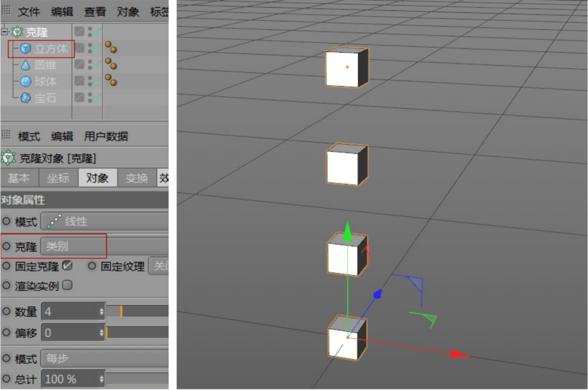
Task: Click the 克隆 name in the object tree
Action: pyautogui.click(x=37, y=32)
